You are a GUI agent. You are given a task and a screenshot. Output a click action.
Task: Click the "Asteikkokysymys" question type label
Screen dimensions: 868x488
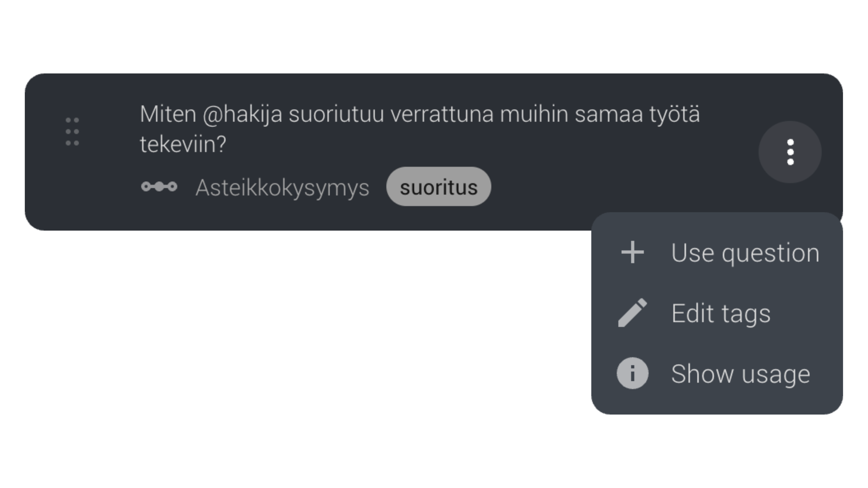282,188
